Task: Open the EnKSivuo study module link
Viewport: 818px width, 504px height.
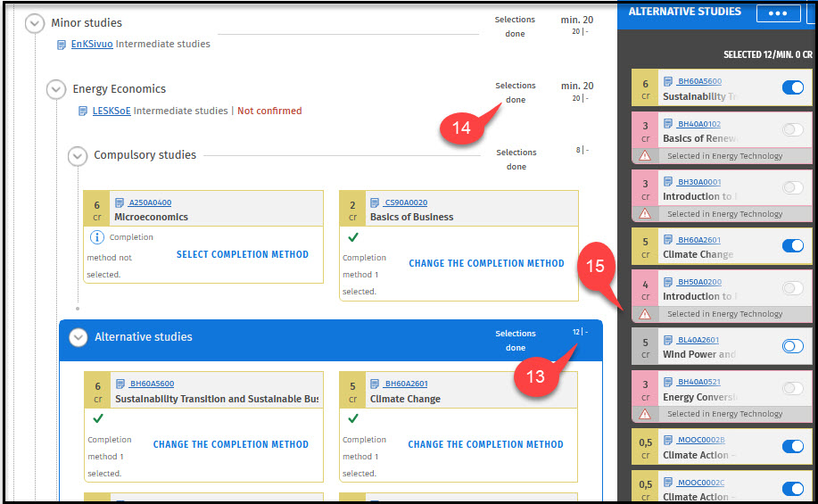Action: pos(92,44)
